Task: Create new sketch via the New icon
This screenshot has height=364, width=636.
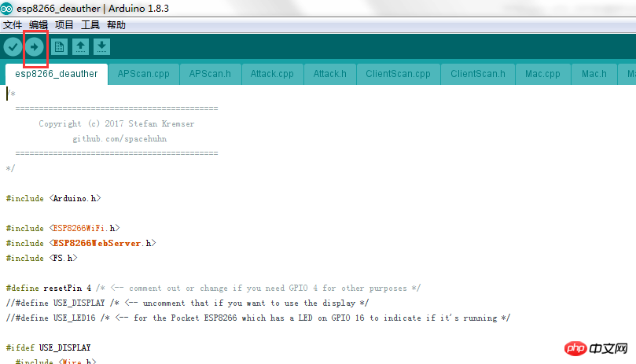Action: pyautogui.click(x=59, y=47)
